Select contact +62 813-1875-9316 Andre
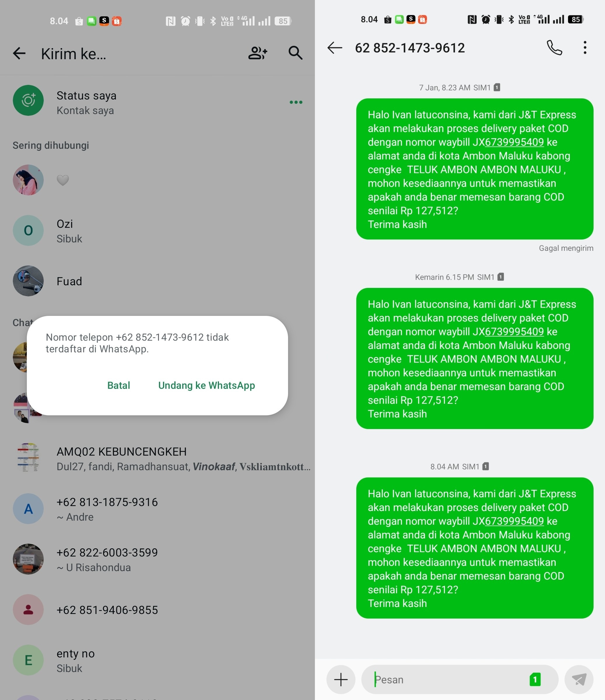605x700 pixels. 157,509
